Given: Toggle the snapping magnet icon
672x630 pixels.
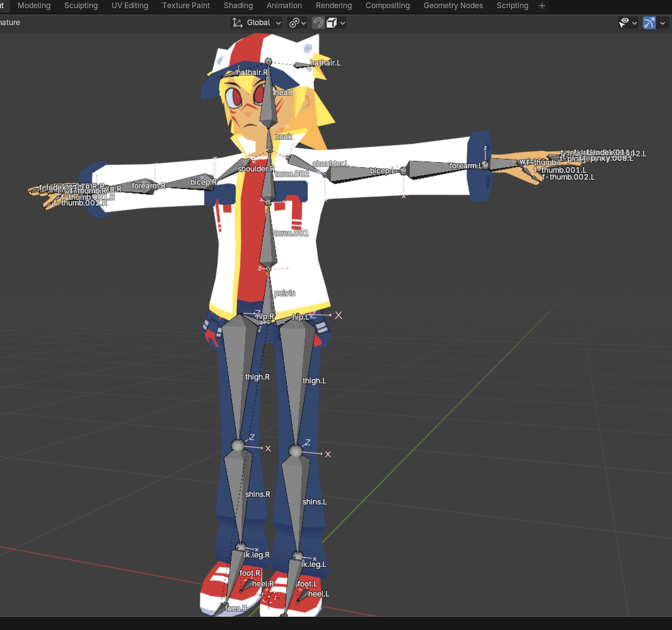Looking at the screenshot, I should coord(318,23).
